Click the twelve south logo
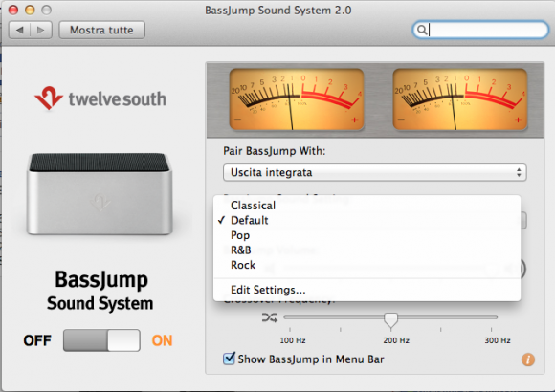555x392 pixels. coord(100,98)
